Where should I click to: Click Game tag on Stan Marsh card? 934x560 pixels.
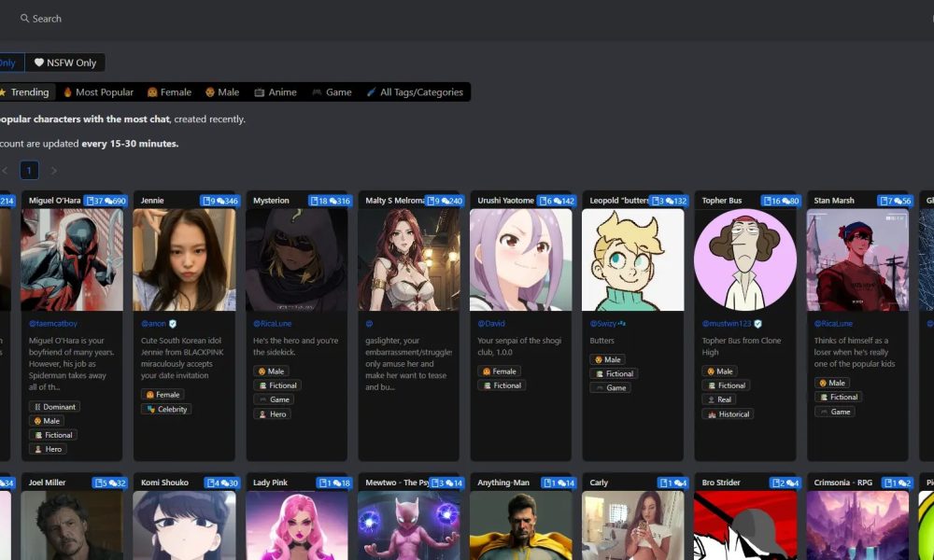(834, 412)
